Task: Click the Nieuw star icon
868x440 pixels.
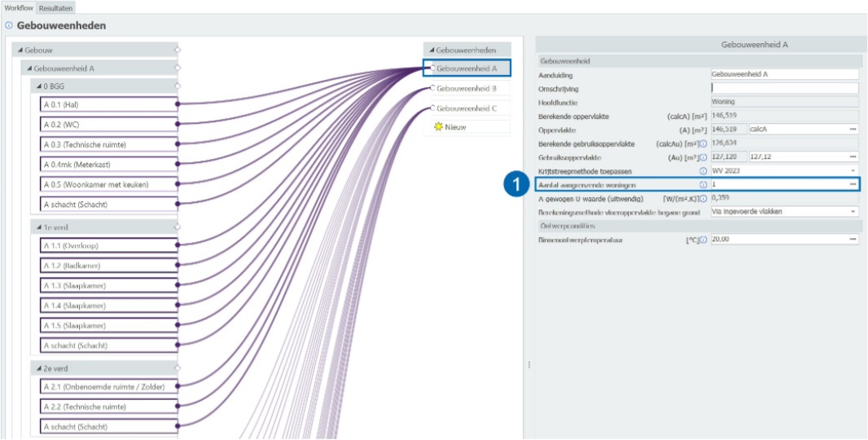Action: pyautogui.click(x=439, y=127)
